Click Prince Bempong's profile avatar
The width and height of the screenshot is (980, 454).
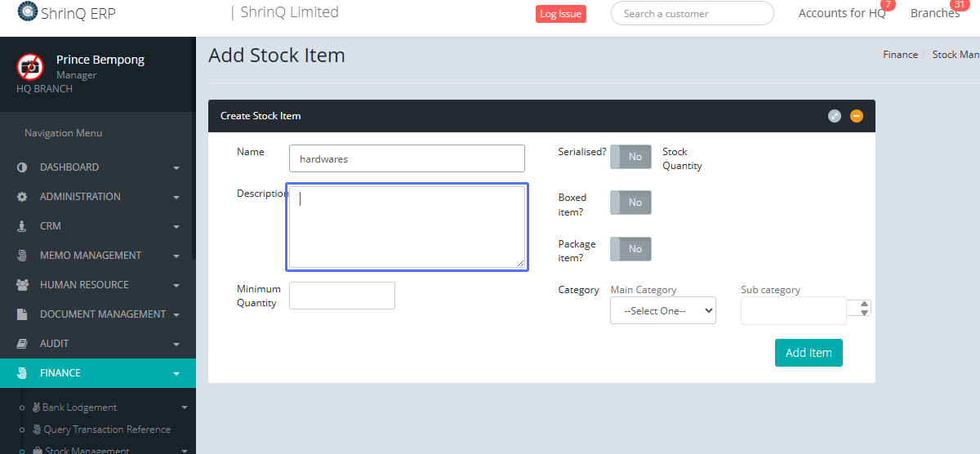coord(30,66)
